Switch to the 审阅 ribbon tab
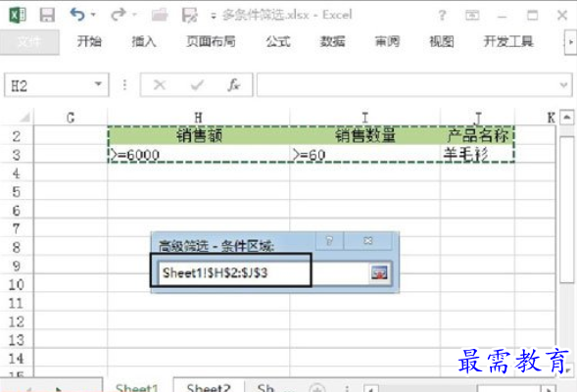577x392 pixels. click(x=387, y=41)
